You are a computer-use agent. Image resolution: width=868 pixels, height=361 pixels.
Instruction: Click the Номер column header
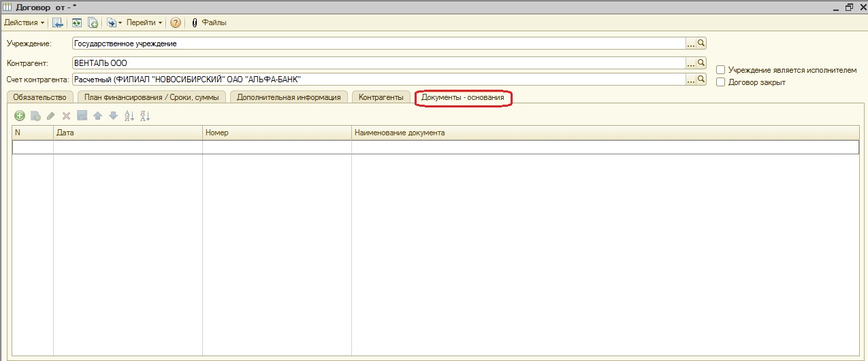tap(277, 133)
